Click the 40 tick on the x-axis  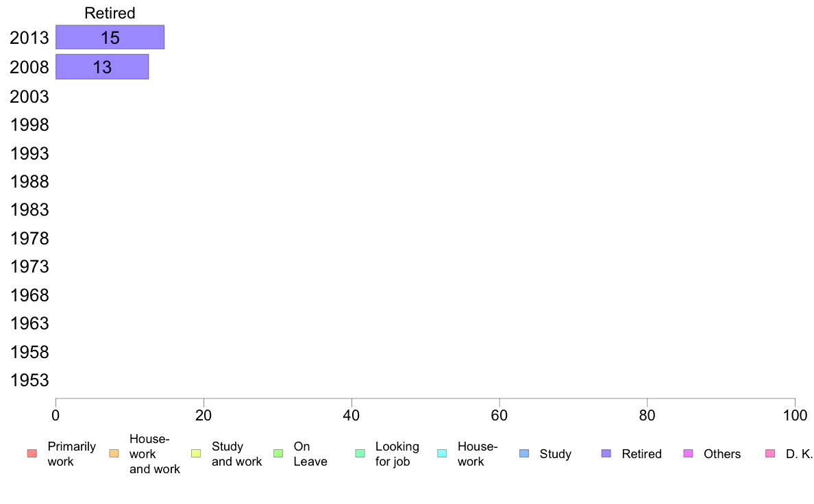[351, 415]
